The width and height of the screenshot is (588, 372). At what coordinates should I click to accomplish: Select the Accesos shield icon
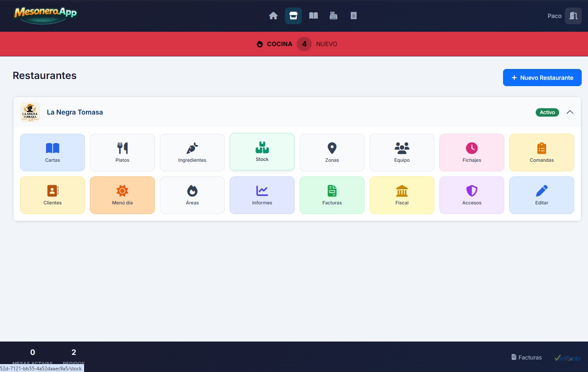(472, 195)
